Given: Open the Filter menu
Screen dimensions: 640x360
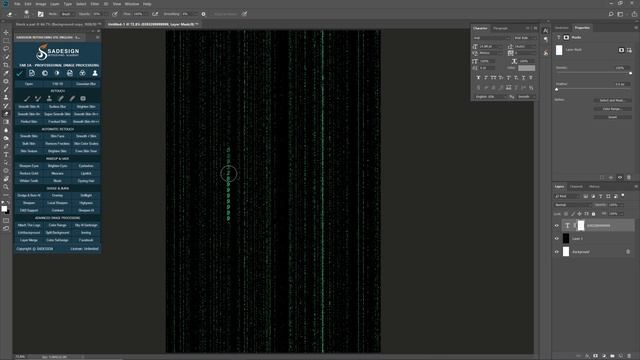Looking at the screenshot, I should pos(95,4).
